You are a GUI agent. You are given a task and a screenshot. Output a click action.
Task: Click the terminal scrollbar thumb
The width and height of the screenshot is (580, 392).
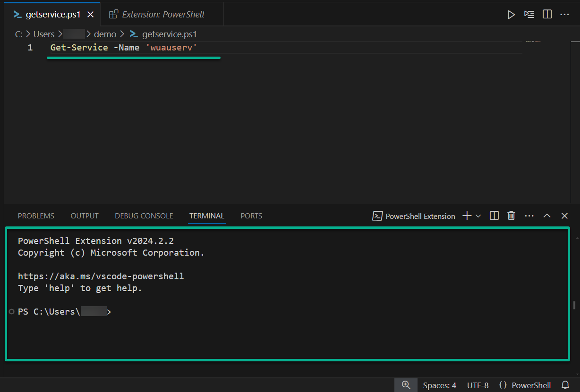[574, 305]
